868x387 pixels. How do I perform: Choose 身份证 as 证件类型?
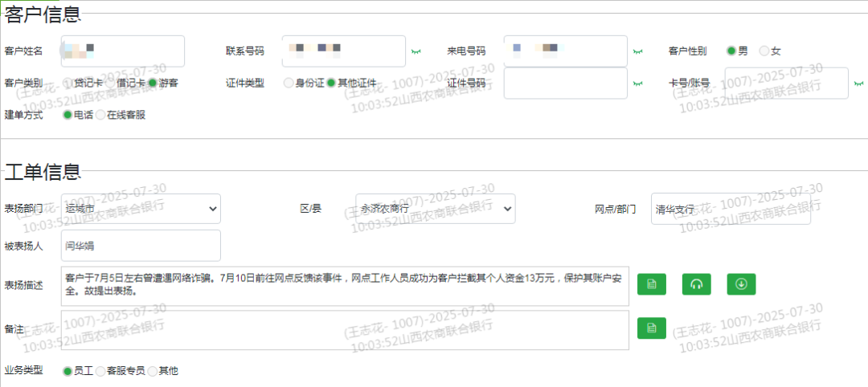289,84
